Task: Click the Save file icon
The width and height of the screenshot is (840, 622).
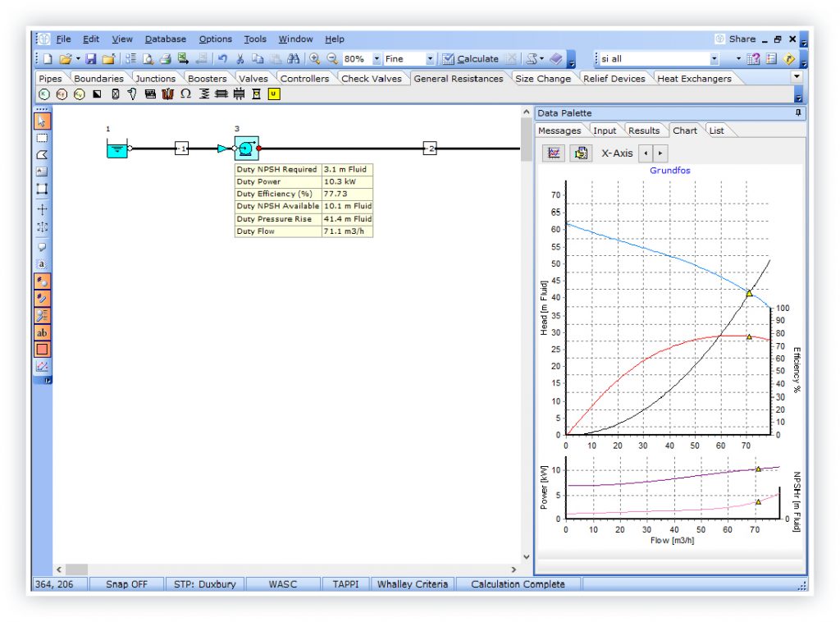Action: [x=90, y=59]
